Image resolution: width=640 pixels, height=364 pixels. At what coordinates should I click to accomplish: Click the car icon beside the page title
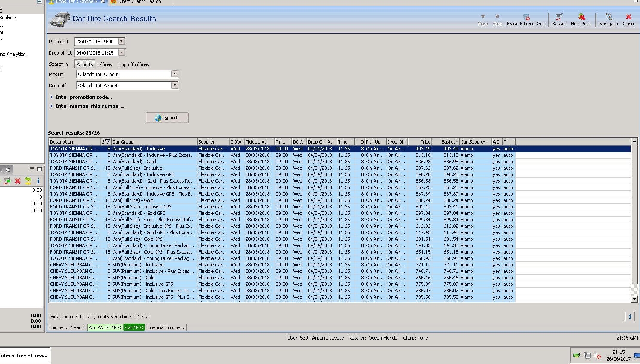pyautogui.click(x=60, y=19)
